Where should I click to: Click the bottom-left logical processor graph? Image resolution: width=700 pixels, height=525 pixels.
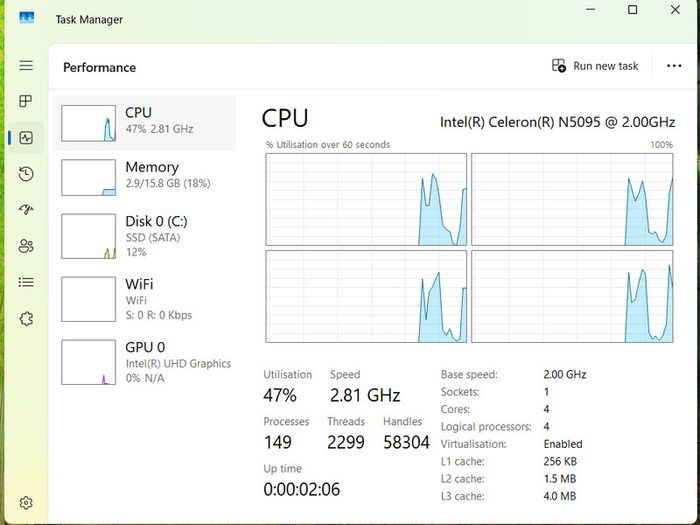click(x=366, y=296)
